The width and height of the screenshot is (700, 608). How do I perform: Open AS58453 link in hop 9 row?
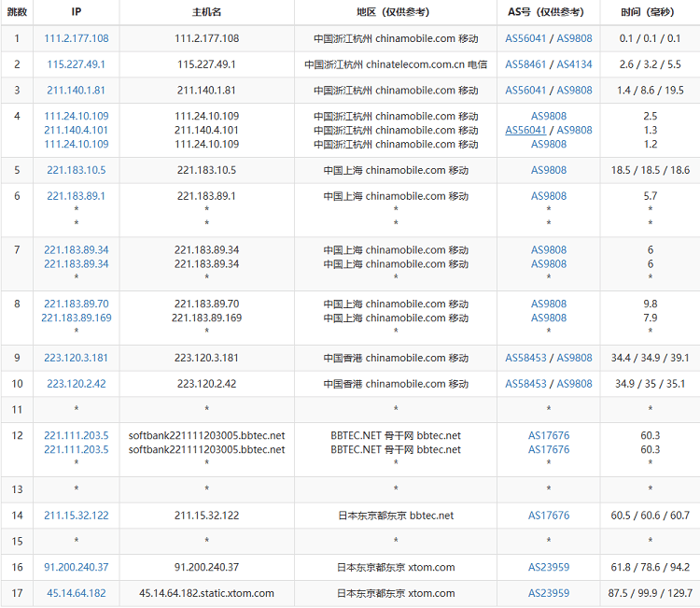pos(525,358)
